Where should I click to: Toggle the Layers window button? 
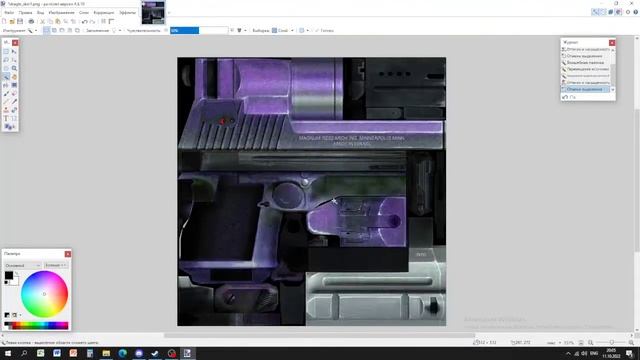pyautogui.click(x=611, y=12)
